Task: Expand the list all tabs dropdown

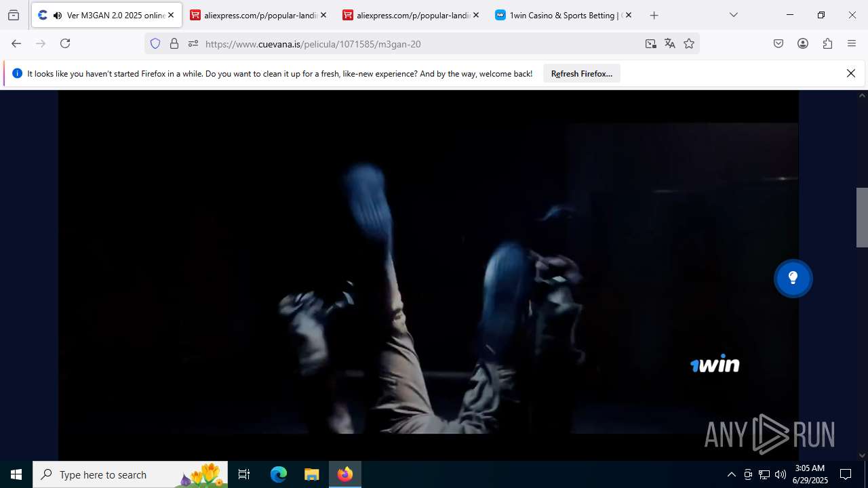Action: [x=733, y=15]
